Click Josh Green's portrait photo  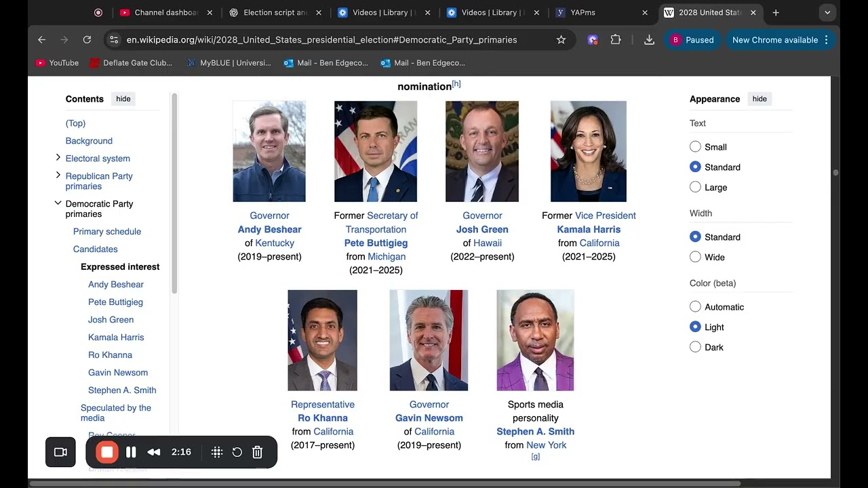(x=482, y=151)
